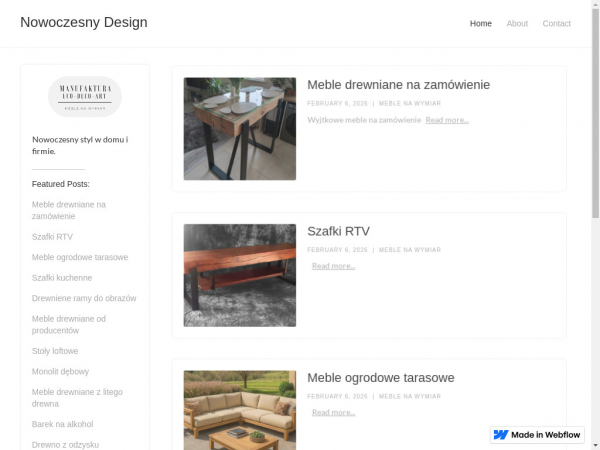Open sidebar link Drewniene ramy do obrazów
Viewport: 600px width, 450px height.
click(x=84, y=298)
